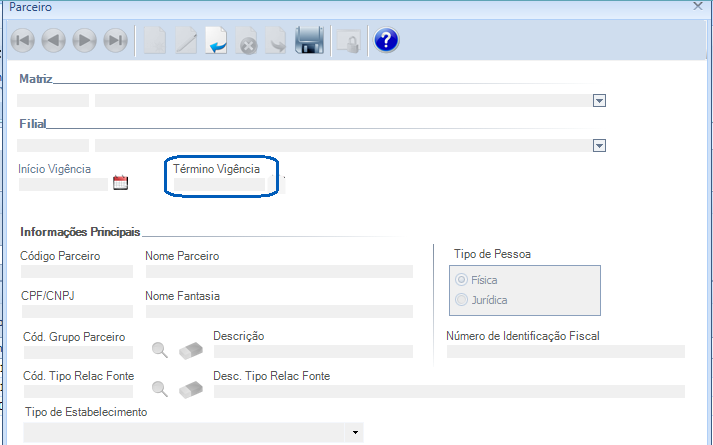This screenshot has height=445, width=713.
Task: Click the padlock icon in toolbar
Action: [x=349, y=41]
